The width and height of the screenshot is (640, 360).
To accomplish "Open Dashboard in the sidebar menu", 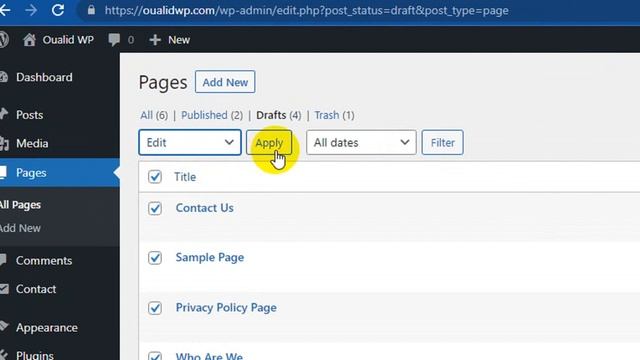I will point(44,77).
